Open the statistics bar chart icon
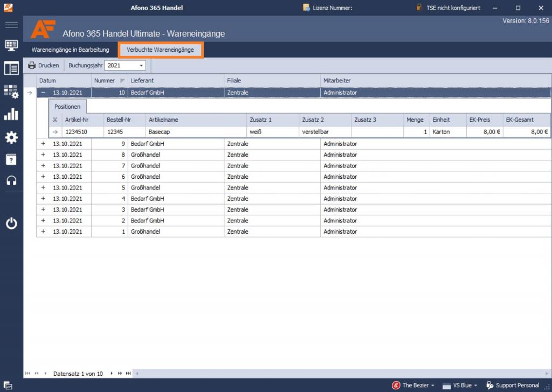552x392 pixels. tap(11, 114)
